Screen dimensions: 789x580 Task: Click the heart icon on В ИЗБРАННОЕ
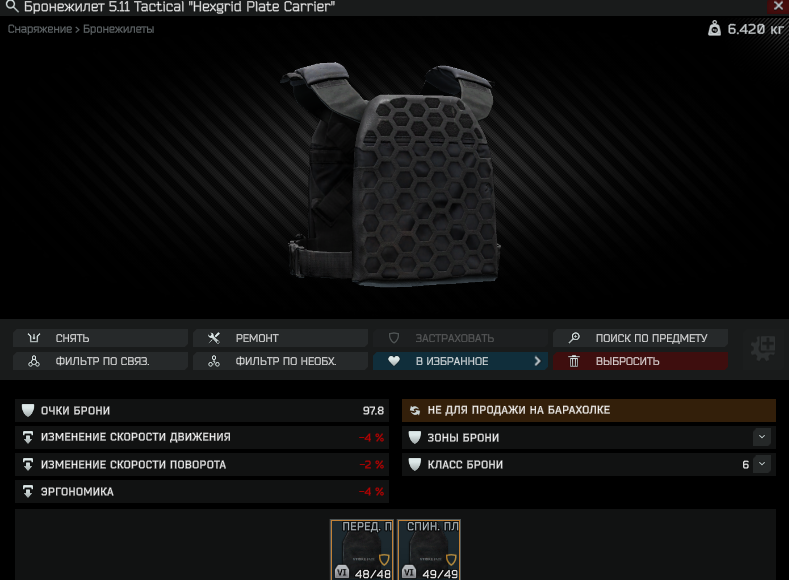[x=394, y=361]
